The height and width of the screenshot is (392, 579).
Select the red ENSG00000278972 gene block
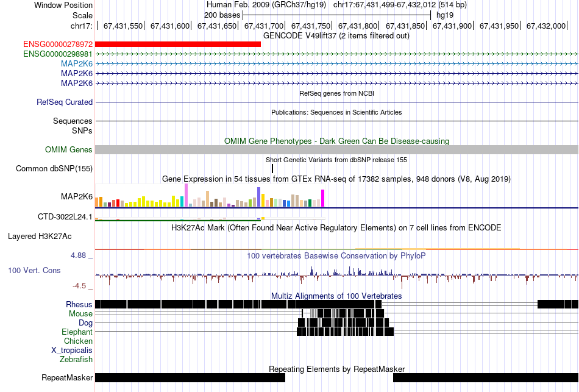click(x=178, y=45)
